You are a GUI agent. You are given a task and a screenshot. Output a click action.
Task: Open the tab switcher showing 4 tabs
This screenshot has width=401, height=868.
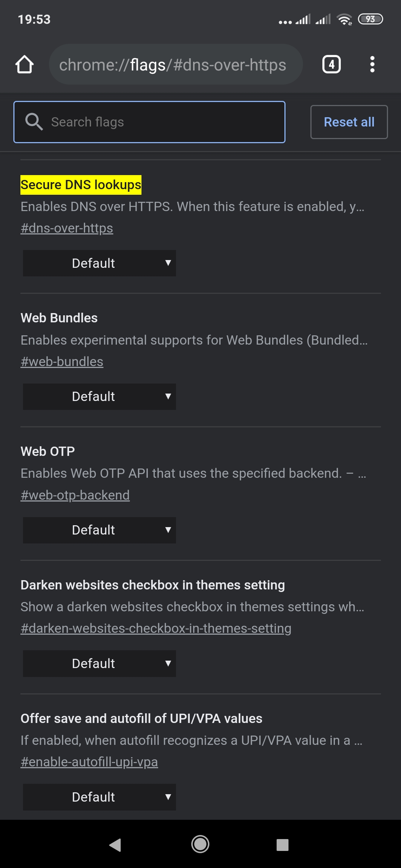[x=331, y=65]
